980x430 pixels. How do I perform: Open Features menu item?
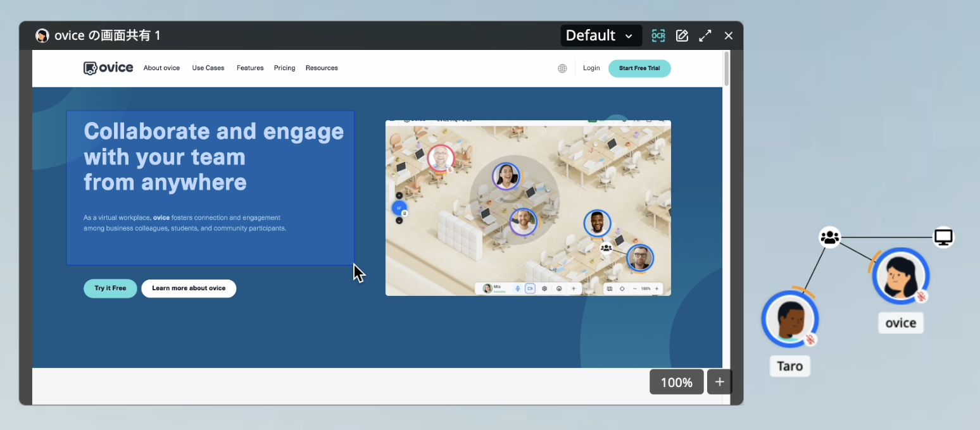pyautogui.click(x=250, y=68)
